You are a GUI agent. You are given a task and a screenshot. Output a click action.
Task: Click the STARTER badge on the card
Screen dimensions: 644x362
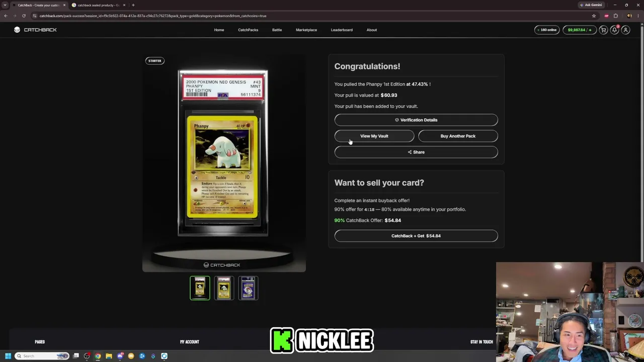(x=154, y=61)
